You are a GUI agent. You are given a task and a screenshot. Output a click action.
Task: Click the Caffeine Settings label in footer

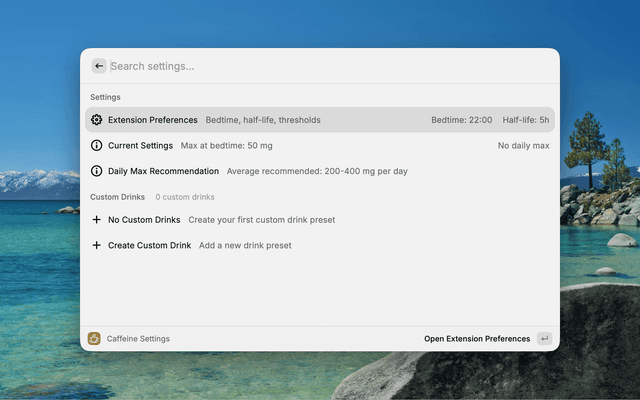pyautogui.click(x=138, y=339)
